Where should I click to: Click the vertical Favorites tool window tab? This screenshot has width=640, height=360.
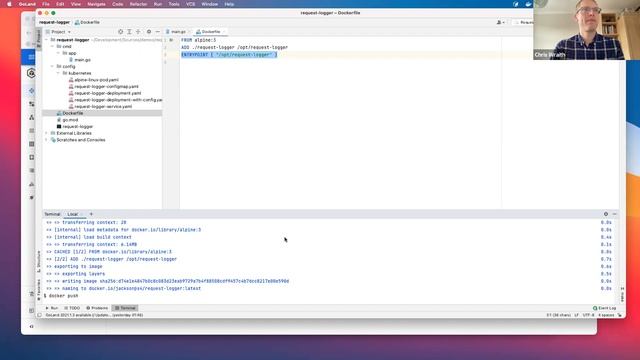39,290
